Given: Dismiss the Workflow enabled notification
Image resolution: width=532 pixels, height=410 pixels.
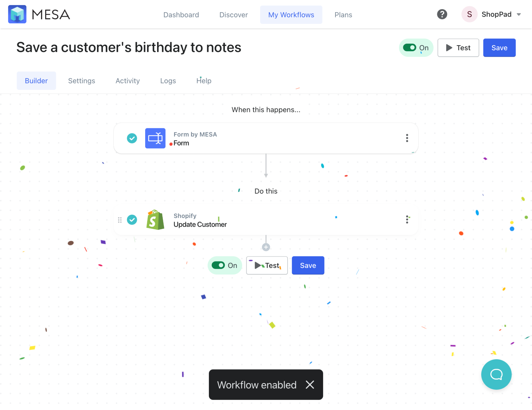Looking at the screenshot, I should coord(310,385).
